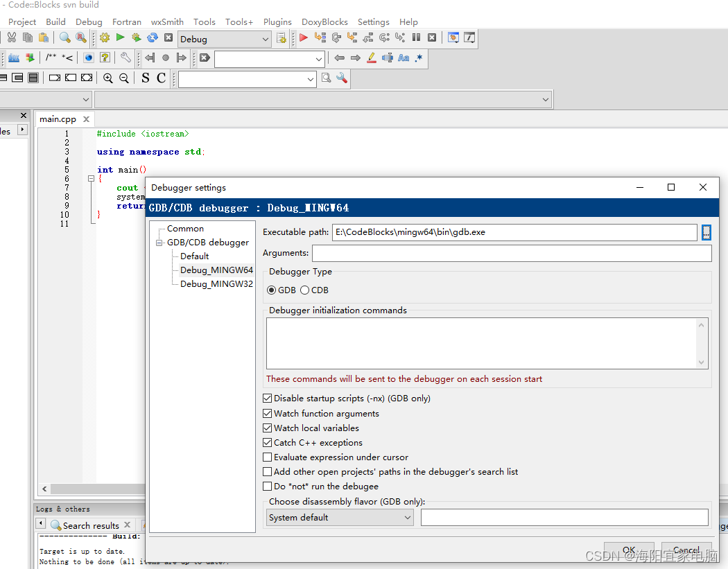Click the Show target dialog icon
Image resolution: width=728 pixels, height=569 pixels.
point(281,38)
